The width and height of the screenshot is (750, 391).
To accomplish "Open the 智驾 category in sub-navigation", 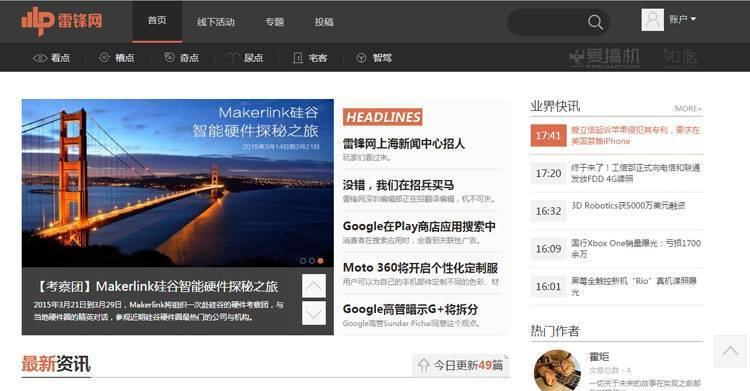I will 374,58.
